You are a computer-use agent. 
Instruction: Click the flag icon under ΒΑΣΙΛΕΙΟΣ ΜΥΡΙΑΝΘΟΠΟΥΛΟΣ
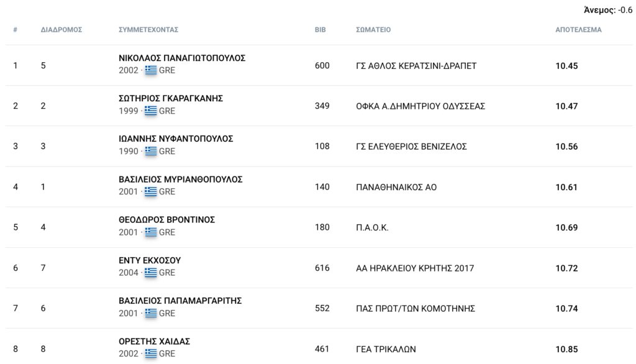151,191
